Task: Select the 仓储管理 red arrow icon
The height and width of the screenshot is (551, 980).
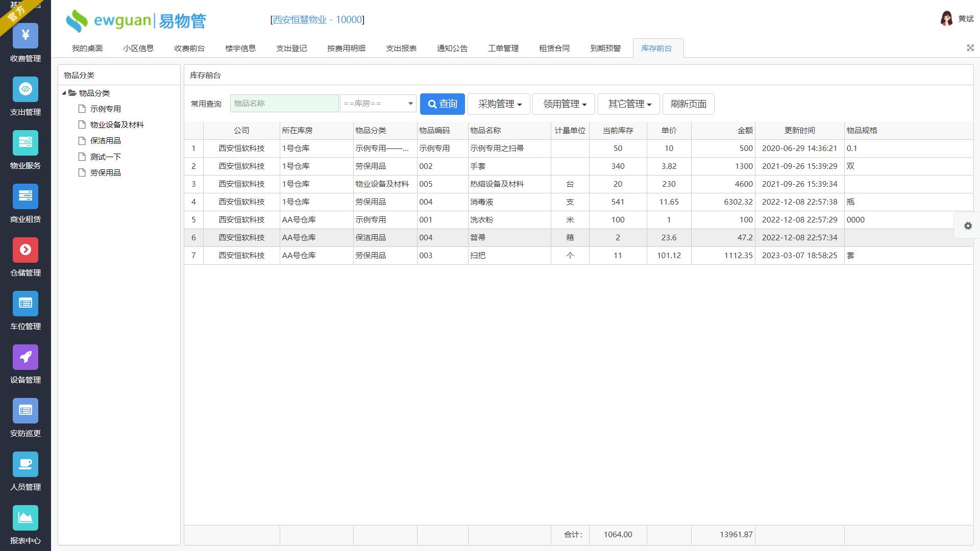Action: click(x=26, y=250)
